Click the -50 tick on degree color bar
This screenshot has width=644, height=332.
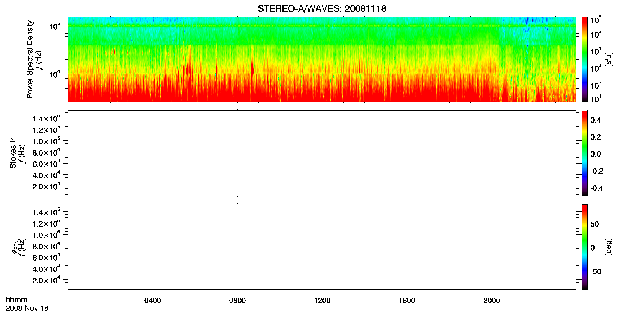595,272
